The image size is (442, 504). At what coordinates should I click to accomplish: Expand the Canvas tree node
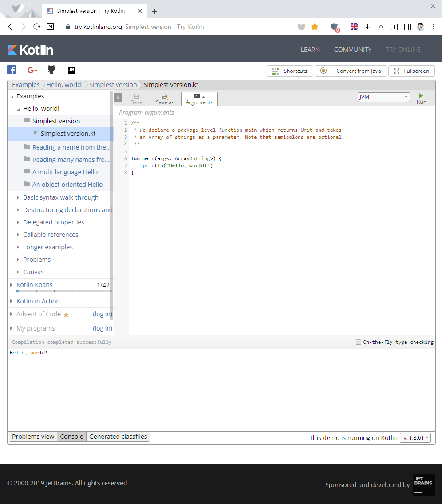(x=18, y=272)
